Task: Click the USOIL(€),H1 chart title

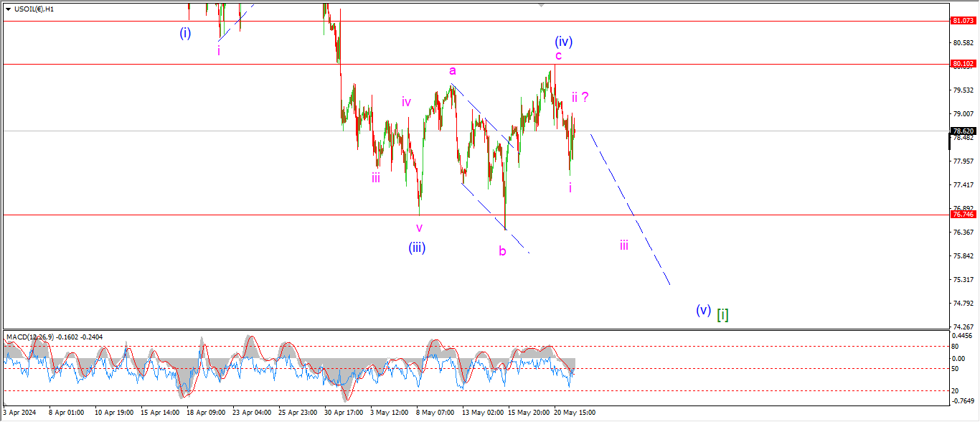Action: point(34,9)
